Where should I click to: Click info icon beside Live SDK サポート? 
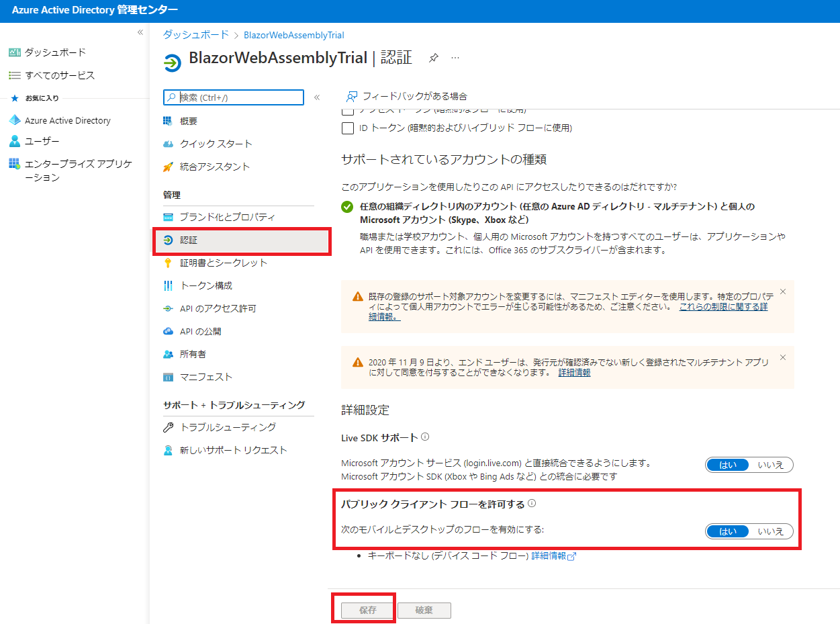pyautogui.click(x=425, y=437)
